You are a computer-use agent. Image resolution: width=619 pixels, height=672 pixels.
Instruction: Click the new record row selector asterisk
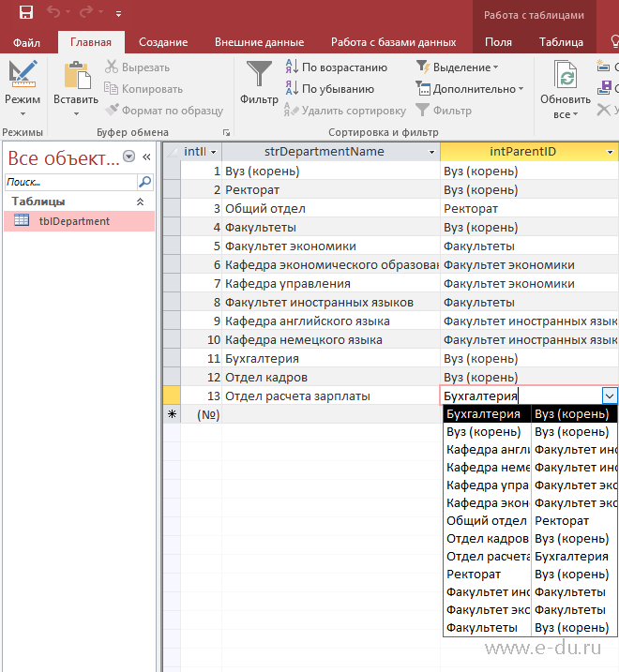tap(172, 414)
